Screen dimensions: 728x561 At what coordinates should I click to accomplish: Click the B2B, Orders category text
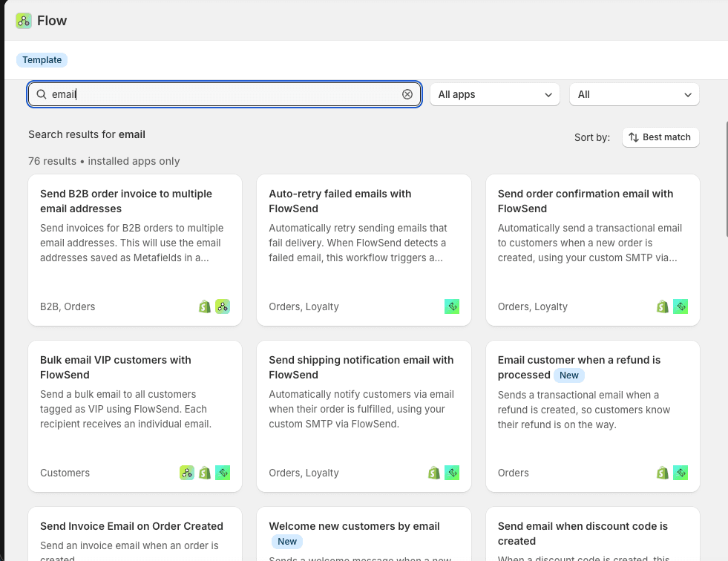(x=68, y=306)
